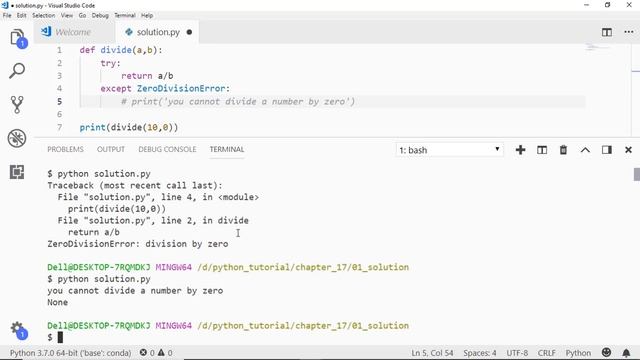The height and width of the screenshot is (360, 640).
Task: Open the terminal selector dropdown 1: bash
Action: pyautogui.click(x=449, y=150)
